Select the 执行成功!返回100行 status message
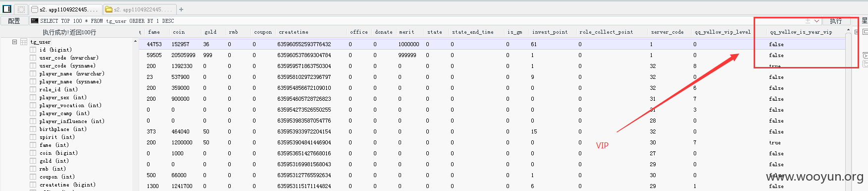This screenshot has width=868, height=191. coord(69,32)
